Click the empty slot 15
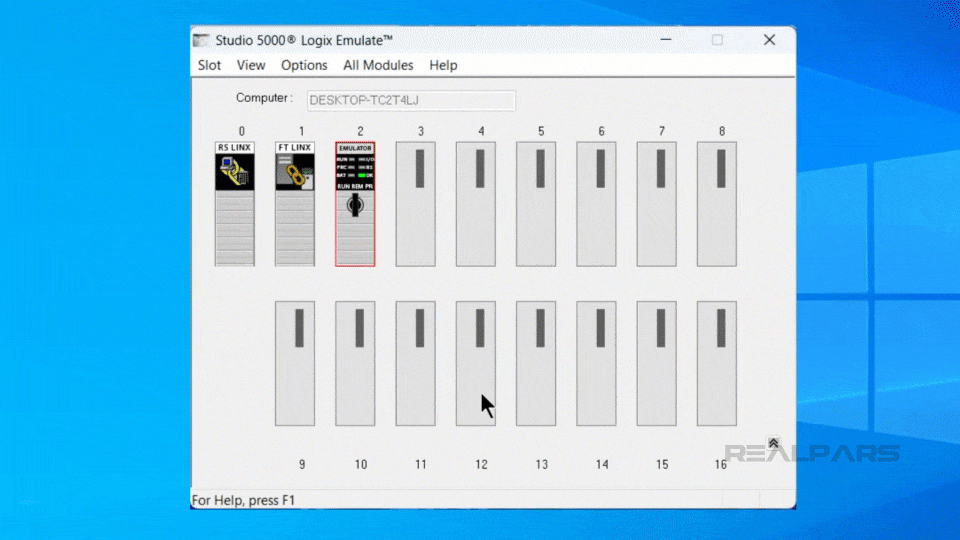Viewport: 960px width, 540px height. pos(656,363)
